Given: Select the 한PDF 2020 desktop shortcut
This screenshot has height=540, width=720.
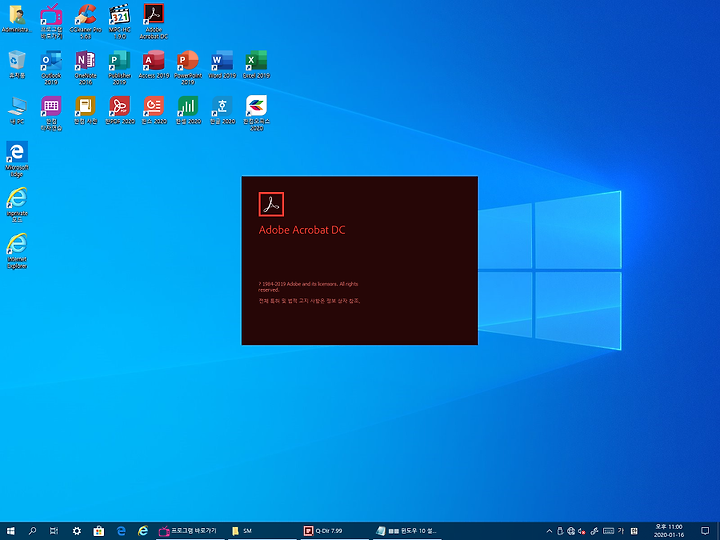Looking at the screenshot, I should 119,110.
